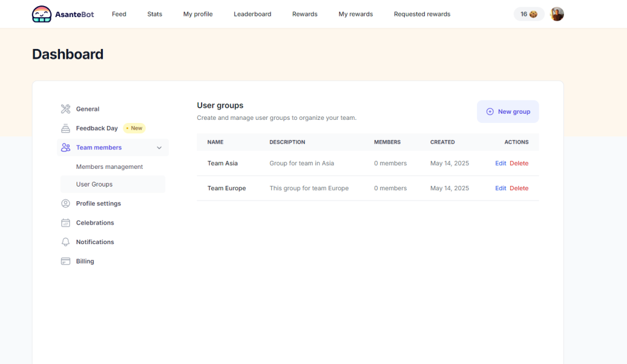Delete the Team Asia group
The width and height of the screenshot is (627, 364).
519,163
